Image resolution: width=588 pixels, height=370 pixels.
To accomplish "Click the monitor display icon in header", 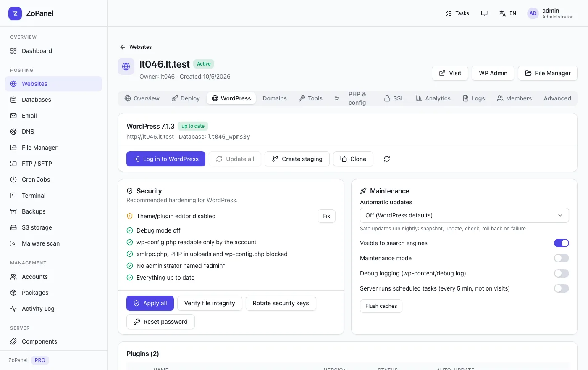I will click(484, 13).
